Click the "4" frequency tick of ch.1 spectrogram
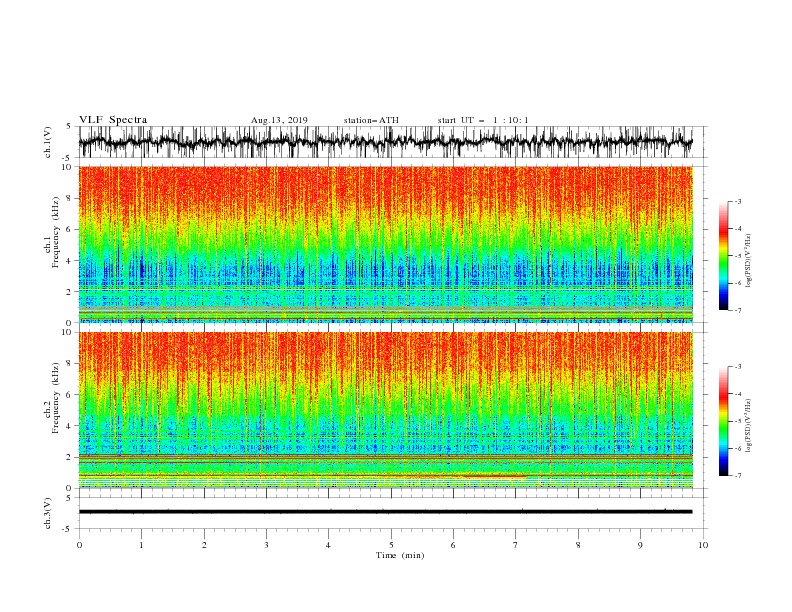Screen dimensions: 792x612 69,261
